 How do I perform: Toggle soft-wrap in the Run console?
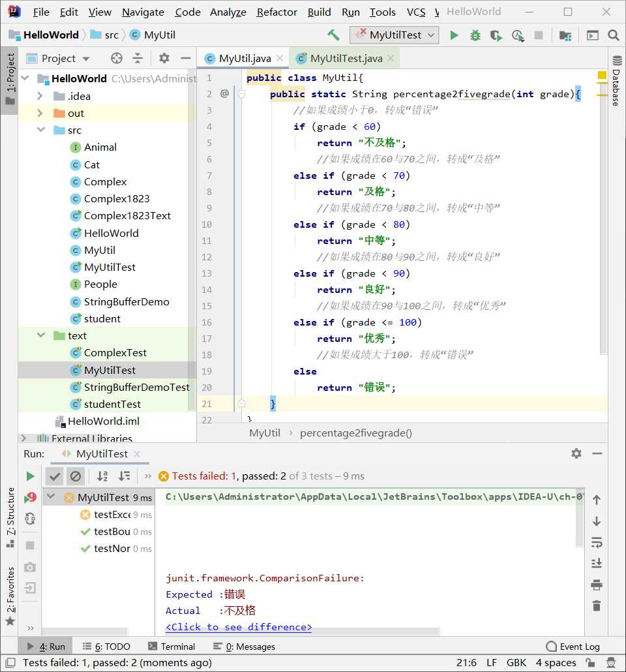pyautogui.click(x=597, y=542)
